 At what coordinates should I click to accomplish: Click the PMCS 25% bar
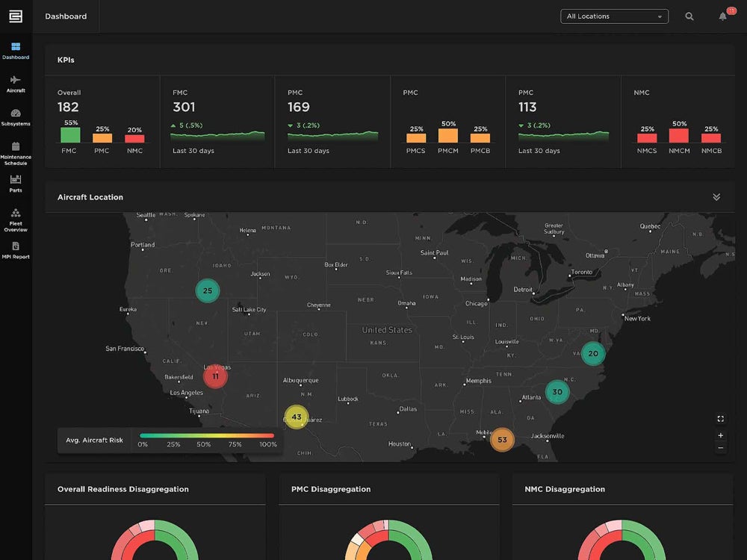pyautogui.click(x=416, y=138)
